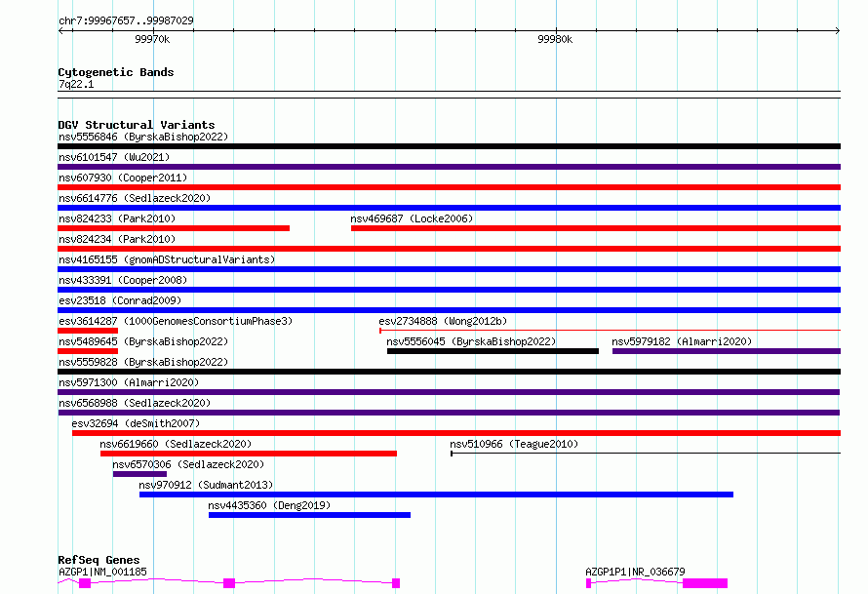
Task: Open nsv824233 (Park2010) label
Action: pyautogui.click(x=117, y=218)
